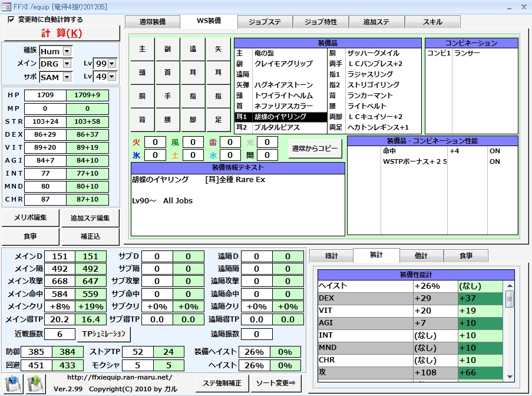532x396 pixels.
Task: Switch to WS装備 tab
Action: 209,21
